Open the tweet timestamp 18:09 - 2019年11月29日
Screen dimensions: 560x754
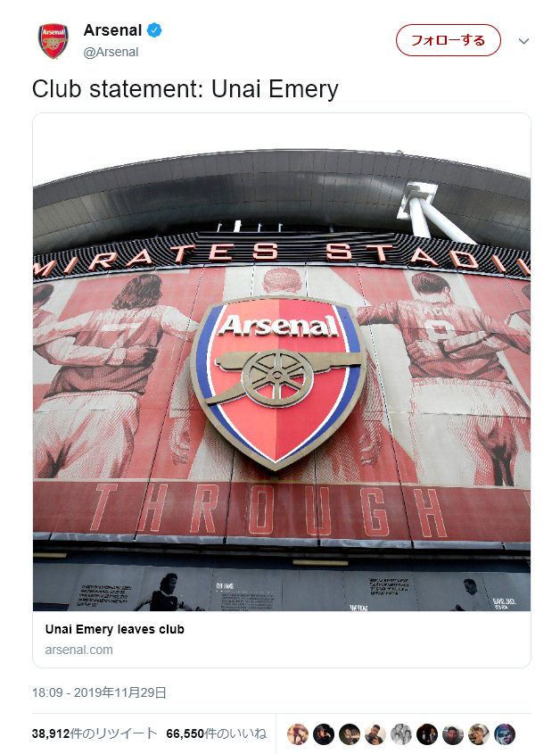(x=99, y=692)
